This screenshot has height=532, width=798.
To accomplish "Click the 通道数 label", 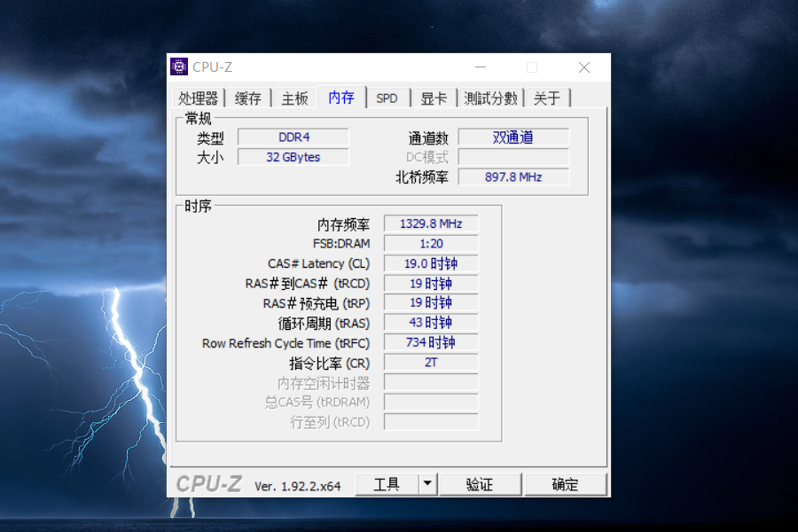I will tap(428, 138).
